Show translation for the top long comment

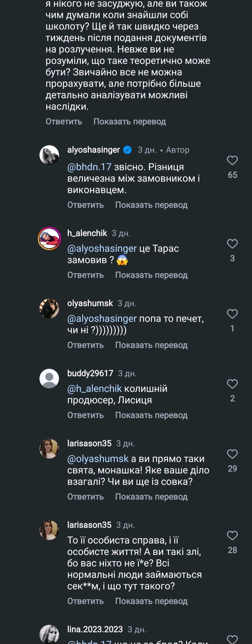coord(129,122)
